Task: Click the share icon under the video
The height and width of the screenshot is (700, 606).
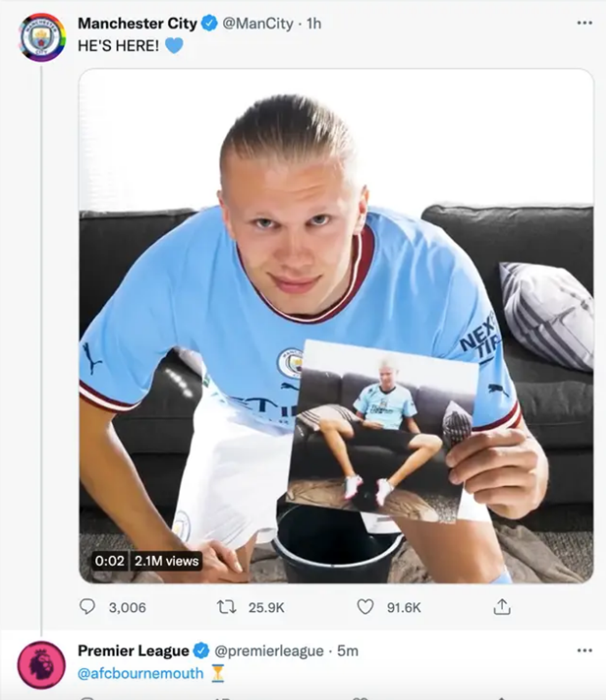Action: tap(501, 607)
